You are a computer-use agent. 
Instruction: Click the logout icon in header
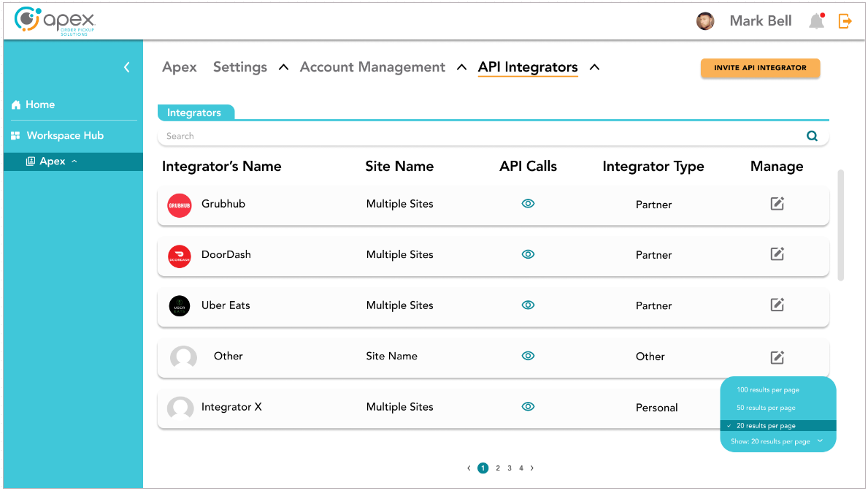[x=845, y=21]
